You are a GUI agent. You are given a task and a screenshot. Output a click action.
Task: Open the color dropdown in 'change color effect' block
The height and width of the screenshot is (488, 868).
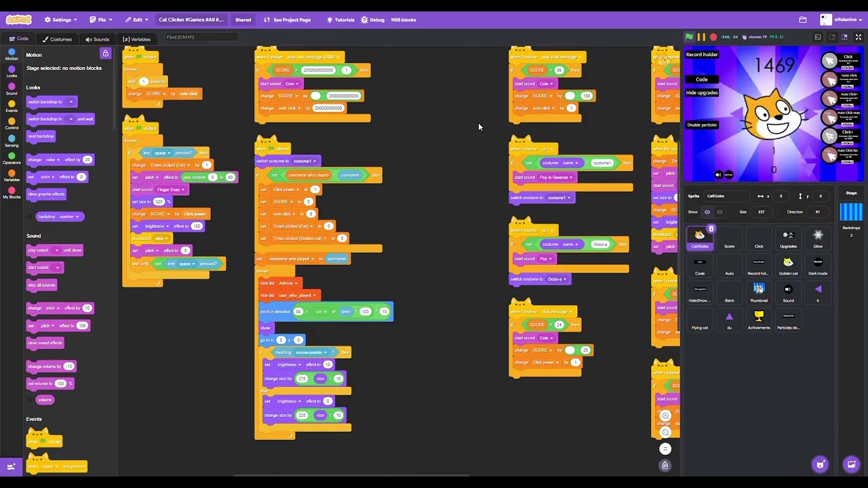click(x=53, y=160)
